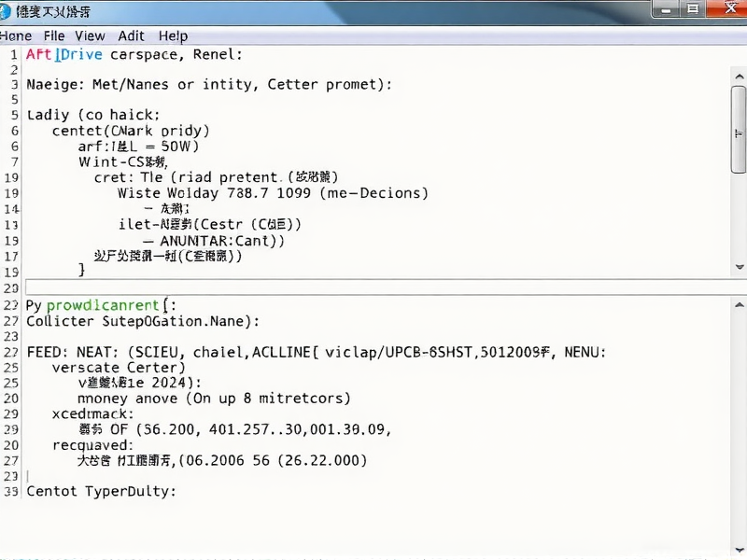This screenshot has width=747, height=560.
Task: Click the upper pane scroll-down arrow
Action: pos(738,266)
